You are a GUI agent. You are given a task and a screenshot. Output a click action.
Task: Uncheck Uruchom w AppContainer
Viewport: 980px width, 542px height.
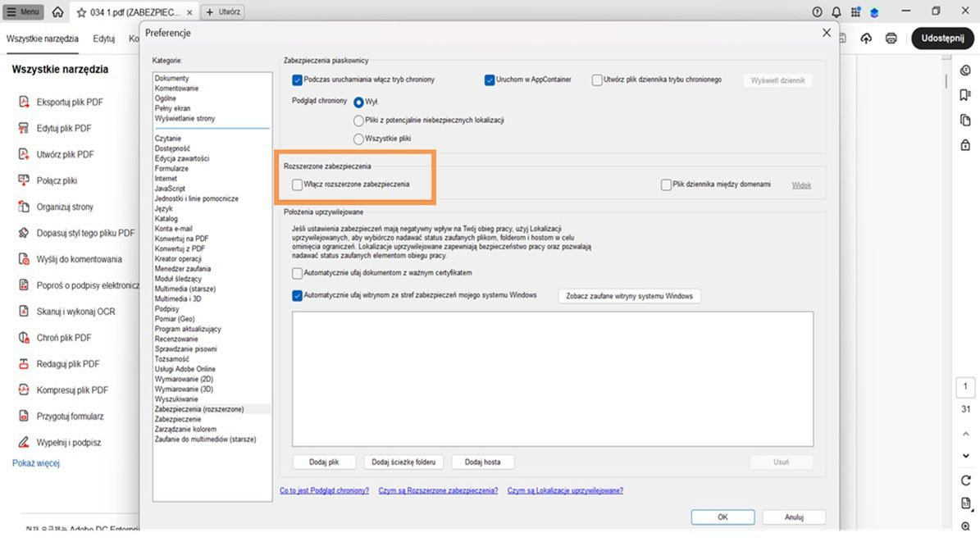pyautogui.click(x=490, y=80)
